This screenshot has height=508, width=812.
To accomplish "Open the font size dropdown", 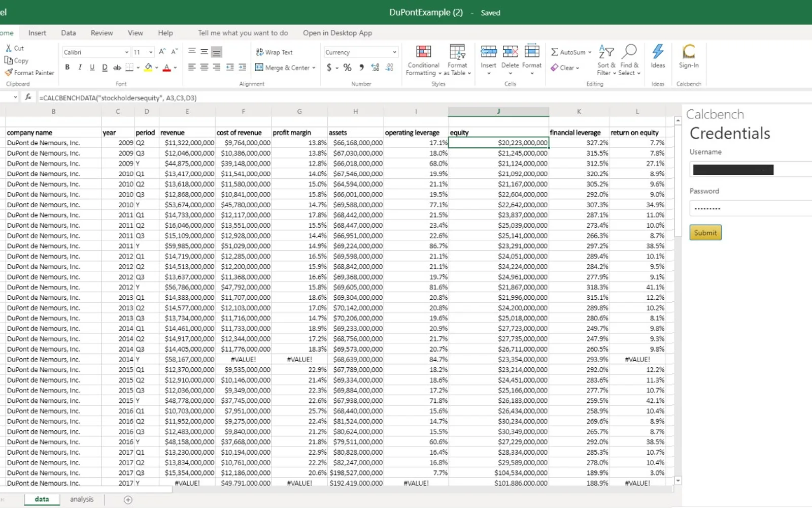I will [x=151, y=52].
